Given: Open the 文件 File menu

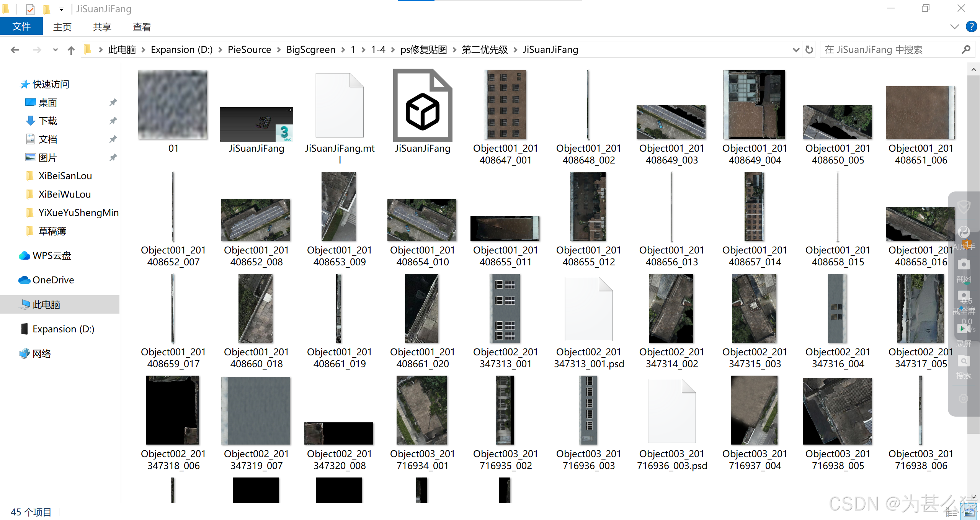Looking at the screenshot, I should (x=21, y=27).
